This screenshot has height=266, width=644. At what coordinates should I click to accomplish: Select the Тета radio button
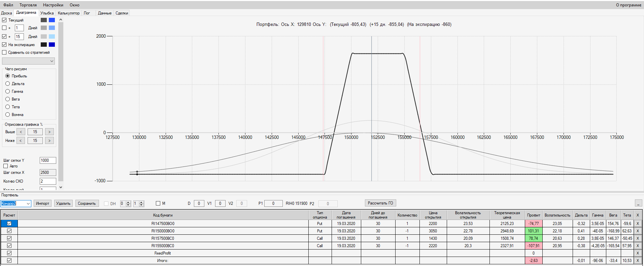(8, 107)
